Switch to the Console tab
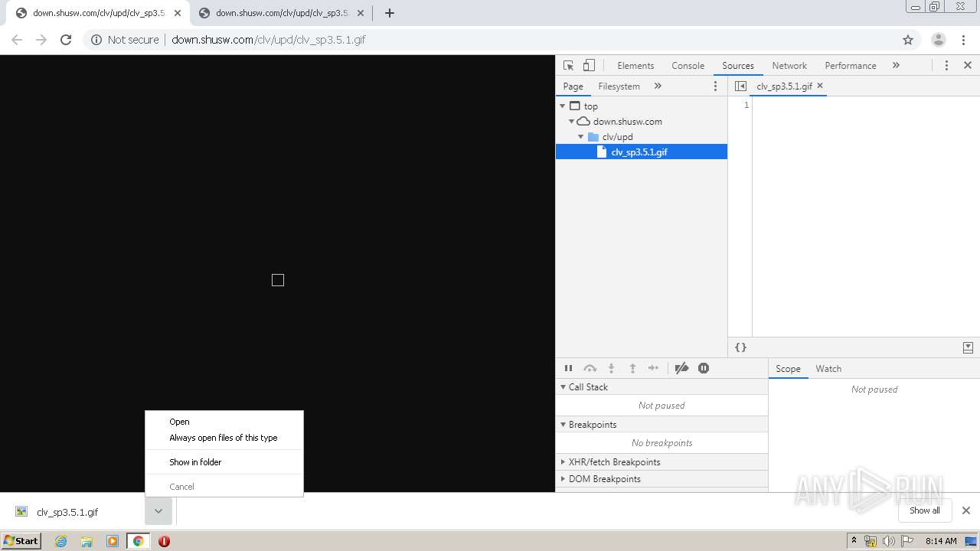 click(688, 66)
